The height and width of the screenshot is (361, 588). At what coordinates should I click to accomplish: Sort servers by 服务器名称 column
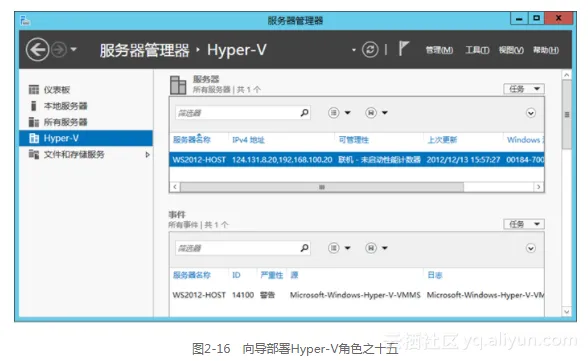click(192, 140)
